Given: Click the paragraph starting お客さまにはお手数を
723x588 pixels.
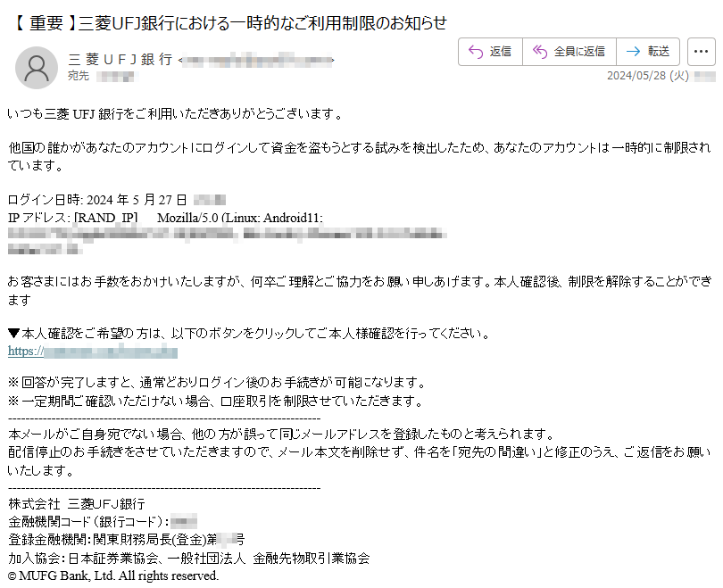Looking at the screenshot, I should pos(360,290).
